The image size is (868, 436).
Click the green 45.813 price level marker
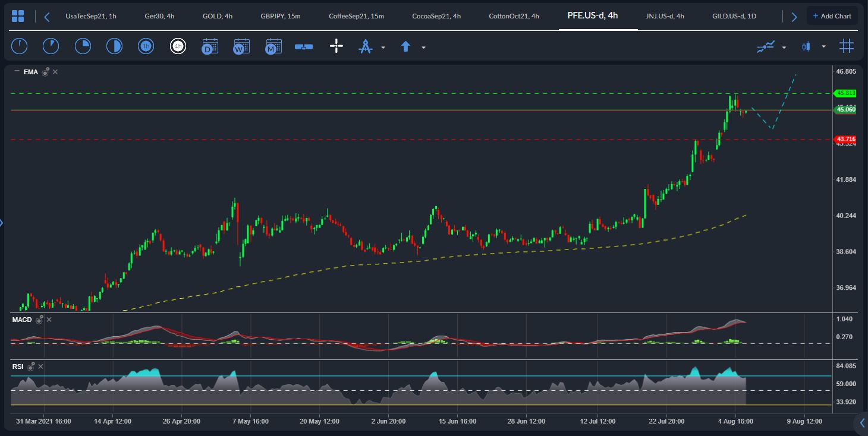[845, 93]
